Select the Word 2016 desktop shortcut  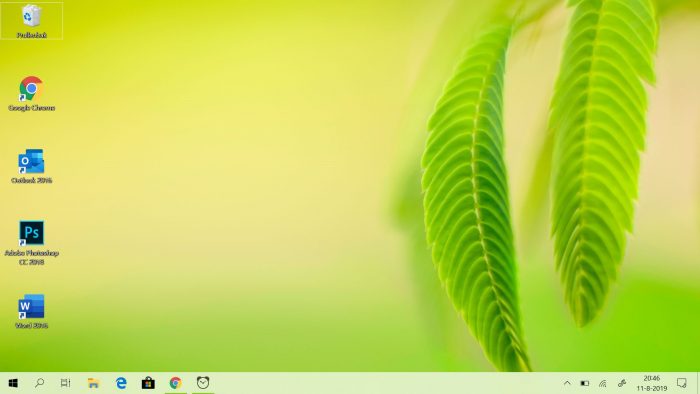point(31,311)
